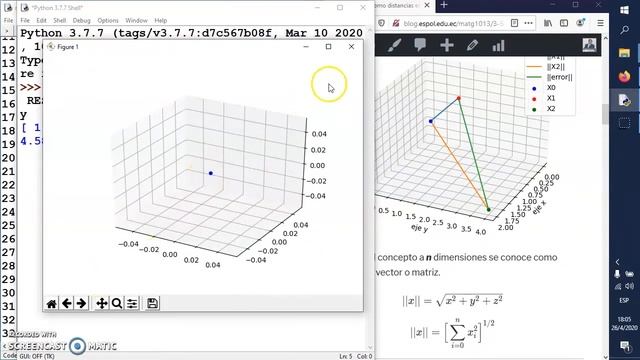The image size is (640, 360).
Task: Toggle the Firefox sidebar icon
Action: [x=564, y=23]
